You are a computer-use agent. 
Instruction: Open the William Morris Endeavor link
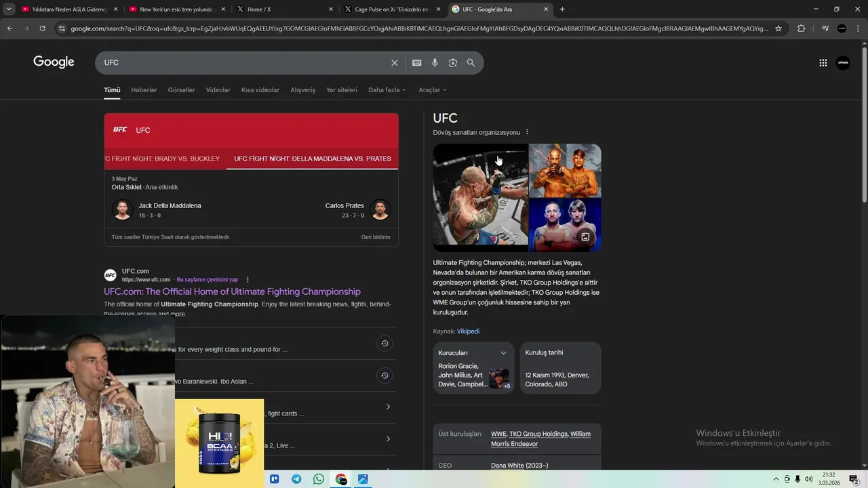click(540, 439)
